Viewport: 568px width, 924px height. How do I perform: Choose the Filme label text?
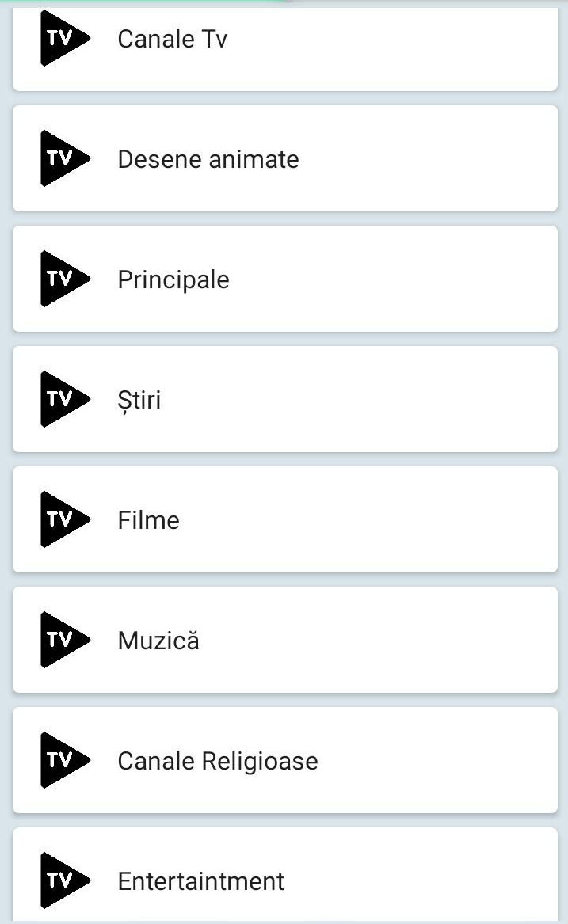(x=148, y=520)
